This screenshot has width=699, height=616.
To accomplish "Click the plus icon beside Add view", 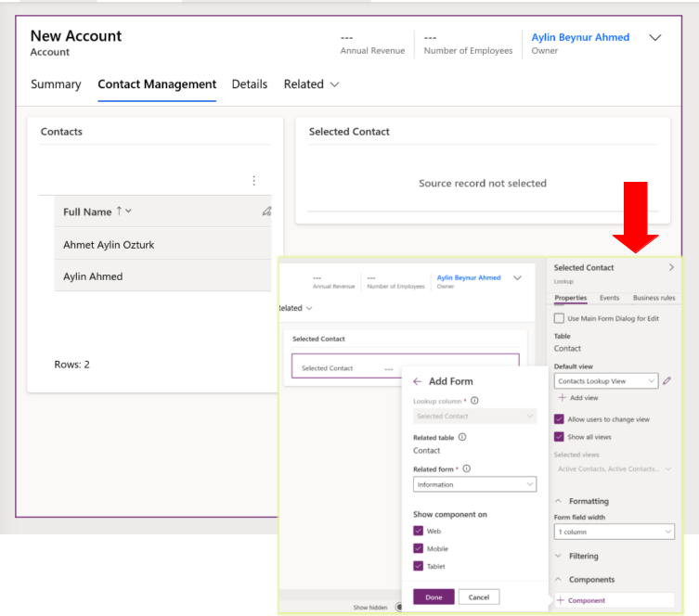I will coord(563,397).
